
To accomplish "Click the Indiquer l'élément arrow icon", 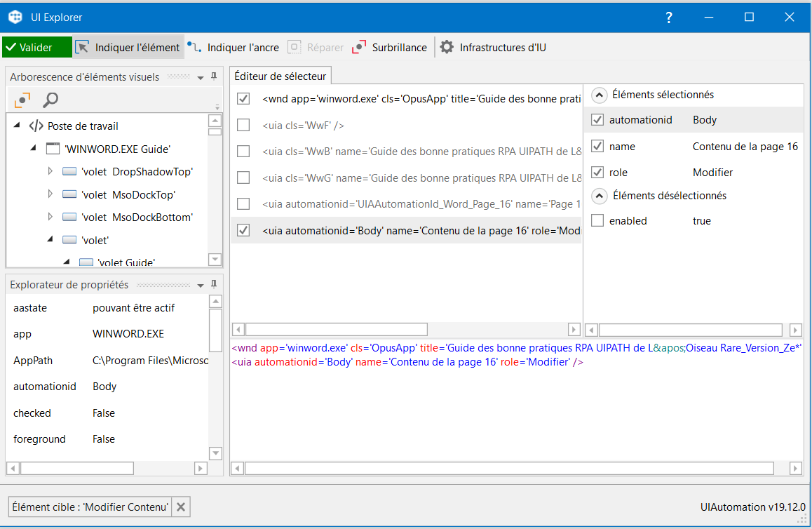I will point(83,47).
